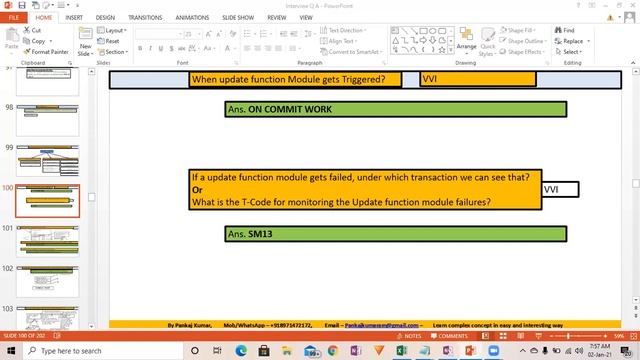Select the 'Ans. SM13' green answer box
The height and width of the screenshot is (360, 640).
tap(396, 234)
